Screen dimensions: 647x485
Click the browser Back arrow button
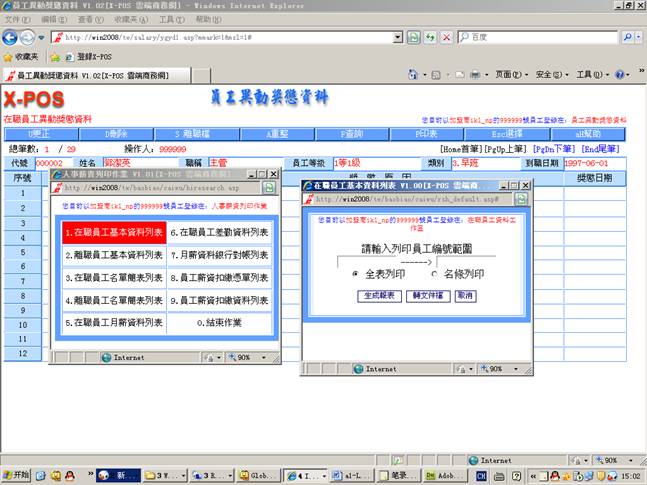coord(12,37)
